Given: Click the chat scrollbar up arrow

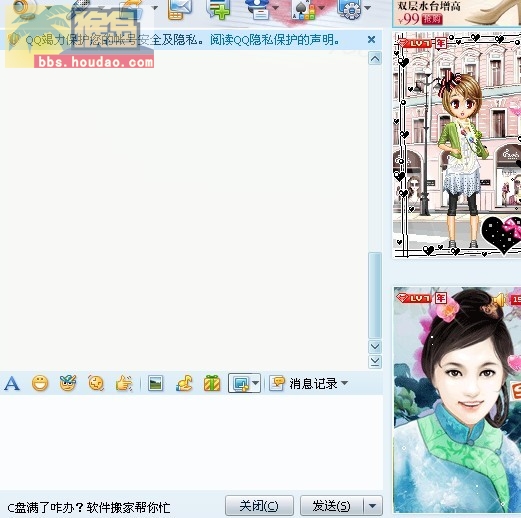Looking at the screenshot, I should tap(375, 59).
